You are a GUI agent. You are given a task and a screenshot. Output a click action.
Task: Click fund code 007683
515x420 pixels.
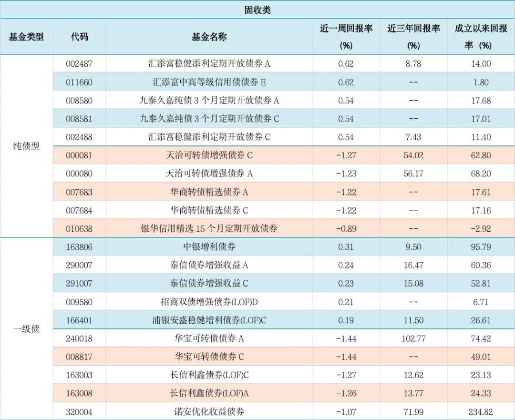pos(79,192)
